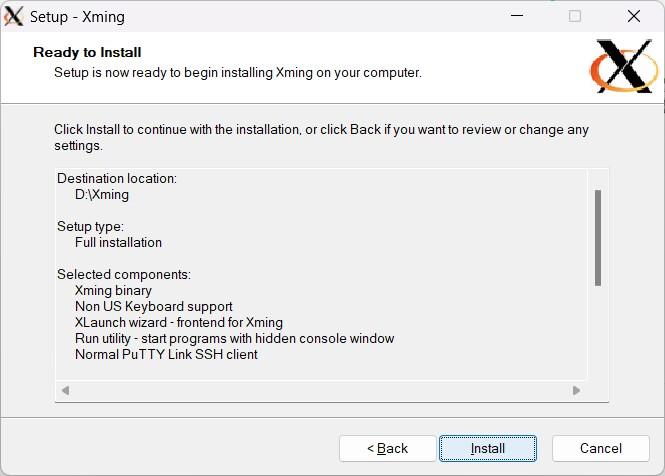This screenshot has height=476, width=665.
Task: Select the 'Xming binary' component line
Action: (x=113, y=290)
